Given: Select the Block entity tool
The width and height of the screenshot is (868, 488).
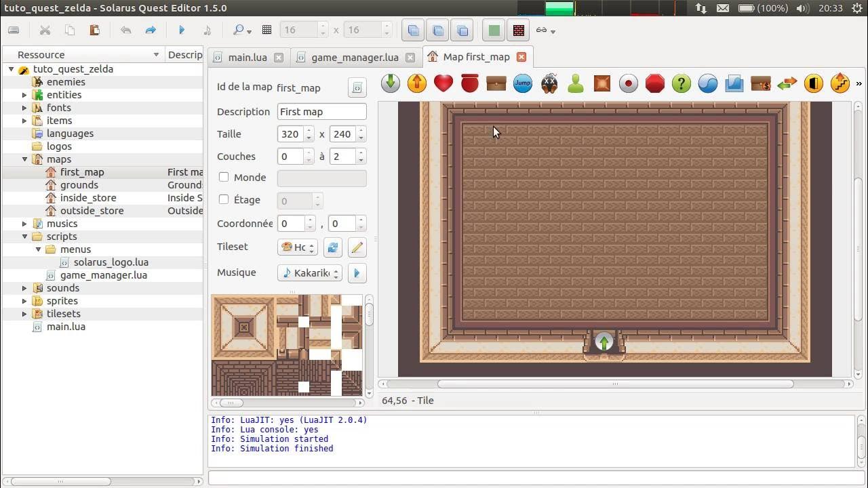Looking at the screenshot, I should tap(602, 83).
